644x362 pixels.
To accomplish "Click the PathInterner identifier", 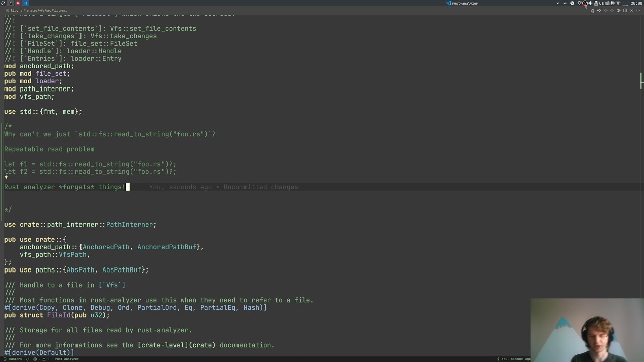I will (x=129, y=225).
